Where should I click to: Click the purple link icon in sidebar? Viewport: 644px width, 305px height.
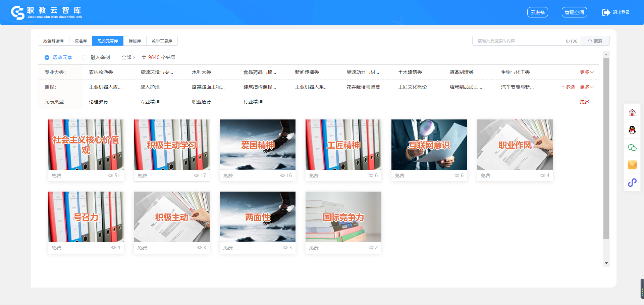632,183
